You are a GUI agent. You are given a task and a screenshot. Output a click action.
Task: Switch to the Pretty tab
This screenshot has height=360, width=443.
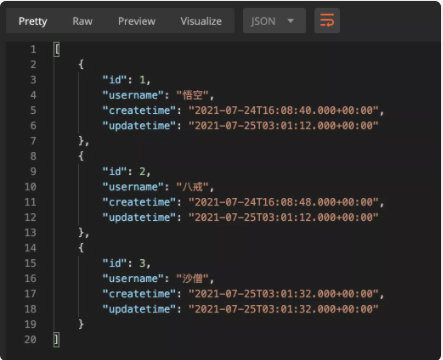(x=33, y=21)
